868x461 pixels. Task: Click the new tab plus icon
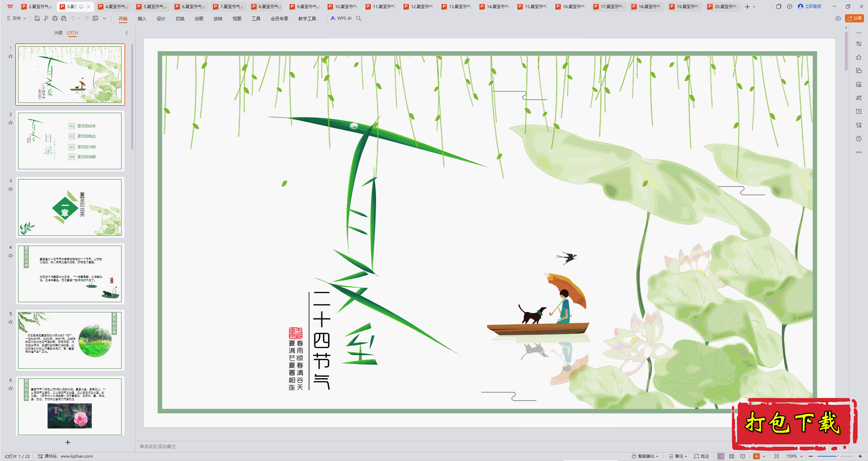(747, 6)
